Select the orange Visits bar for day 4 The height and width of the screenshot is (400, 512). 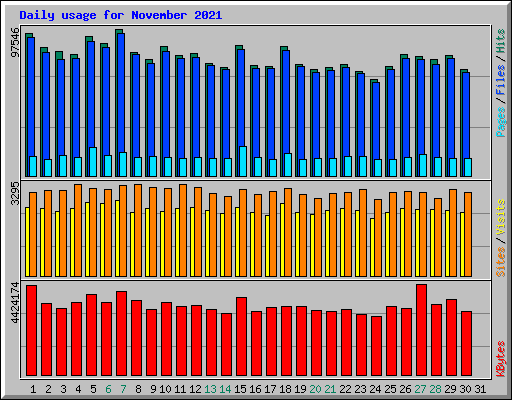pos(78,230)
